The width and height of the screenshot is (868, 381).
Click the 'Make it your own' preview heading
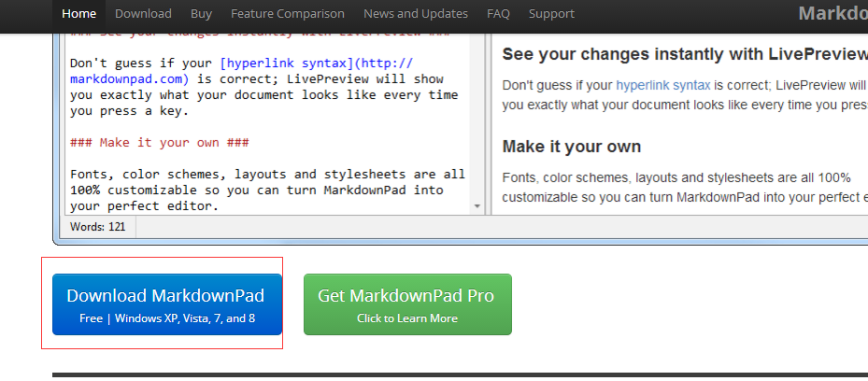pos(571,147)
